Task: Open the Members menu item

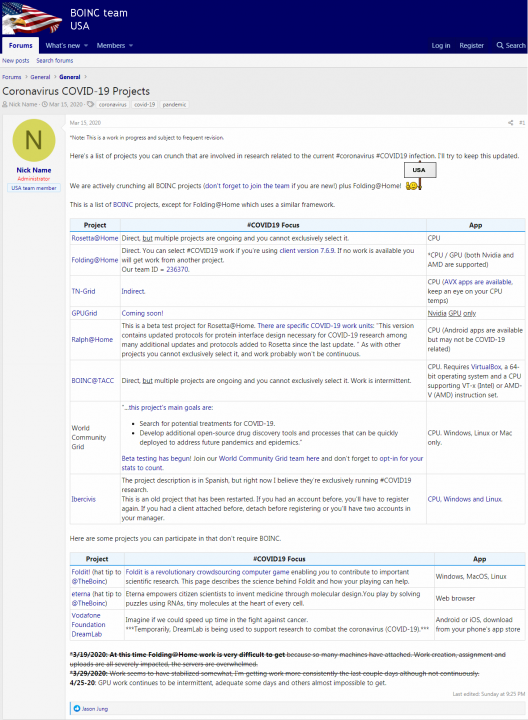Action: pos(111,45)
